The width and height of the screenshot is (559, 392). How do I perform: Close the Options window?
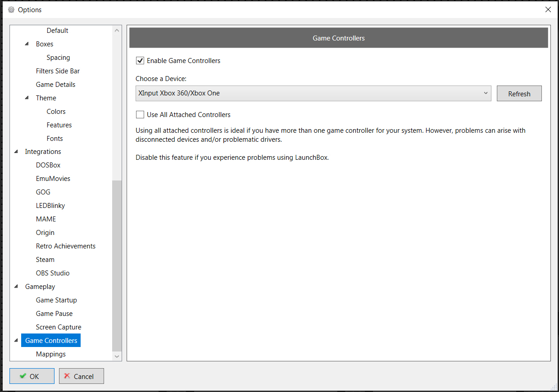[x=548, y=9]
